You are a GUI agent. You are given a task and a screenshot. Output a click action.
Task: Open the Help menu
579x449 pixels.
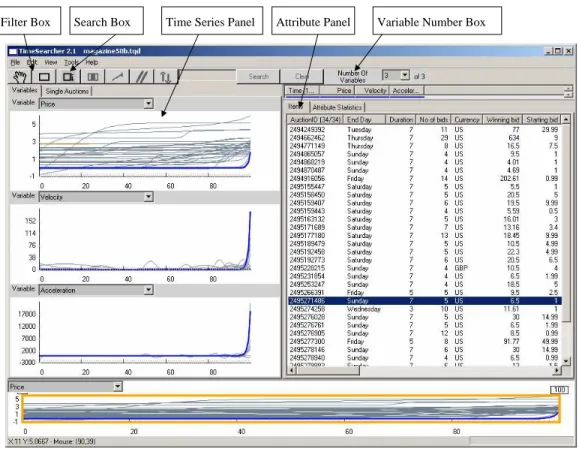[x=92, y=62]
